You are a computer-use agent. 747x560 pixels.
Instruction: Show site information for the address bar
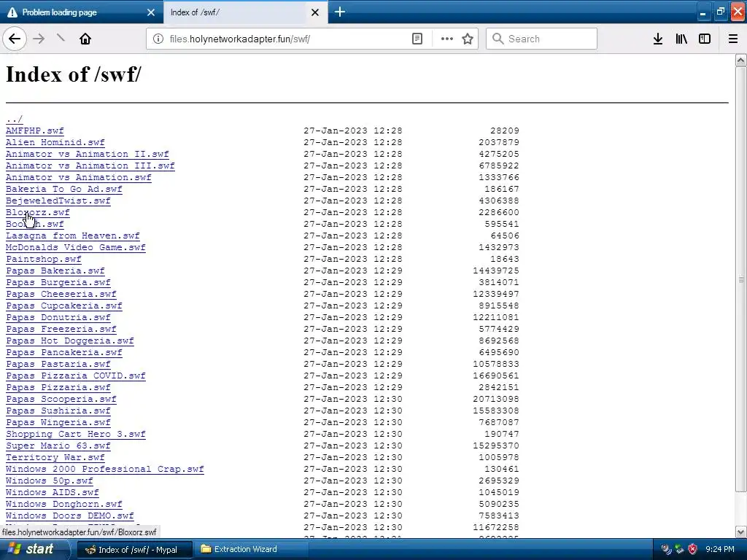[158, 39]
